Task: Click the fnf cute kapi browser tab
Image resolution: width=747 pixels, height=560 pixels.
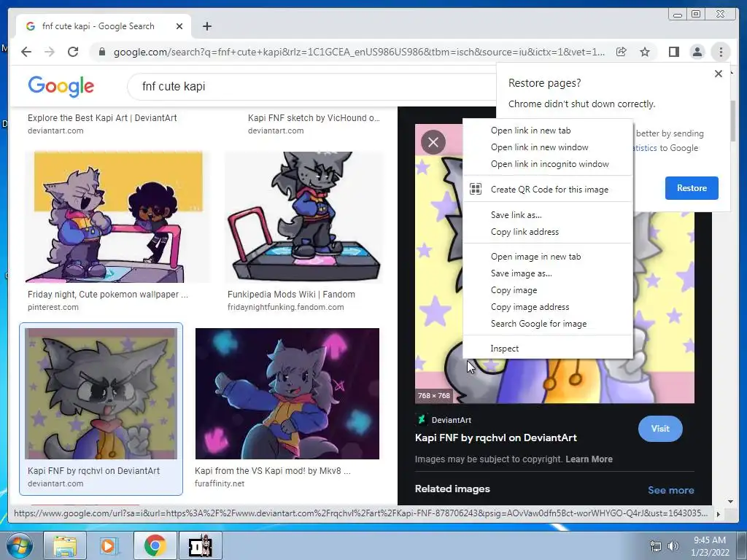Action: coord(104,26)
